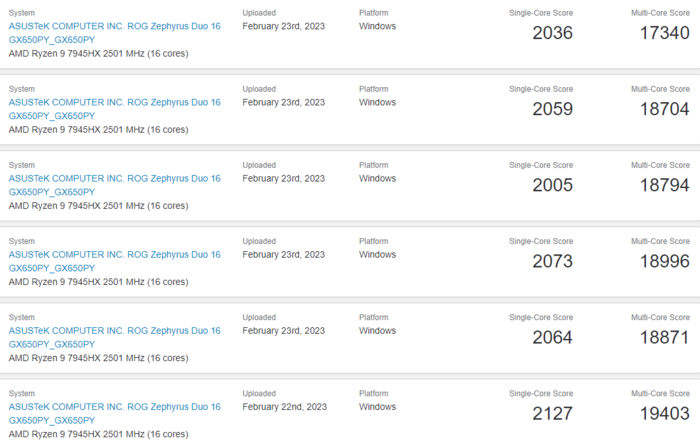The height and width of the screenshot is (447, 700).
Task: Click February 23rd, 2023 in the 2036 row
Action: pos(283,26)
